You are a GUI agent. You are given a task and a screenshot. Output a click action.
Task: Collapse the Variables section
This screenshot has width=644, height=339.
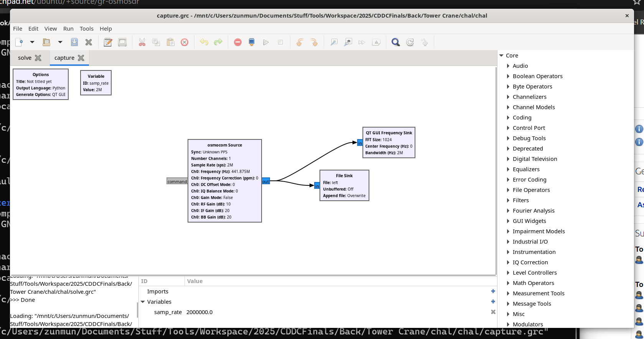tap(143, 302)
